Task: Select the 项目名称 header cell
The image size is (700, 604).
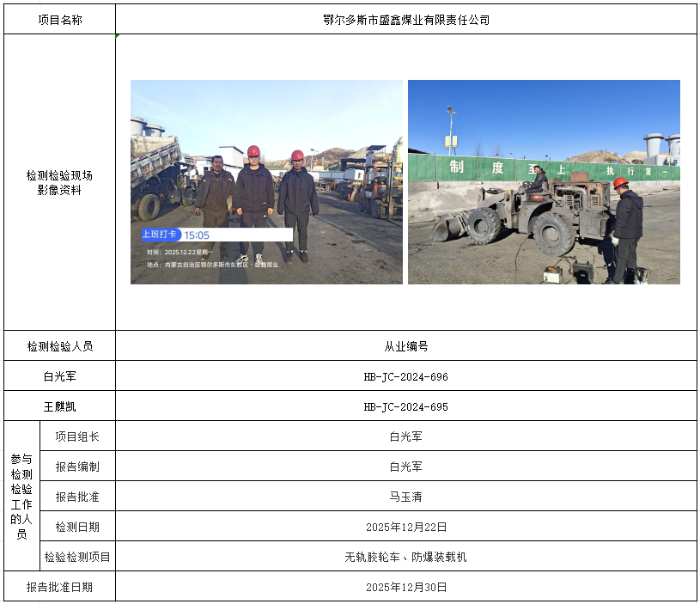Action: pyautogui.click(x=59, y=20)
